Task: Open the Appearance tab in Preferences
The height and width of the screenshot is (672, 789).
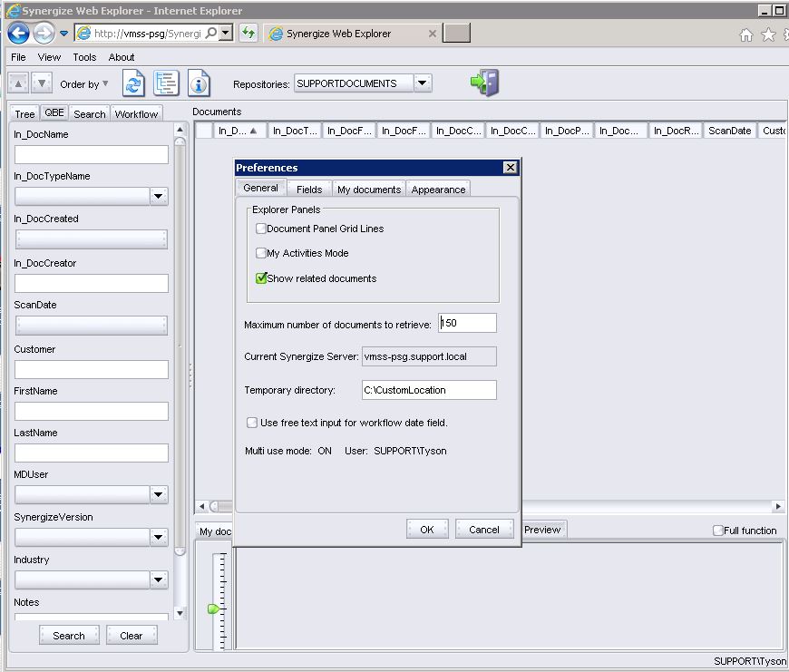Action: pyautogui.click(x=438, y=190)
